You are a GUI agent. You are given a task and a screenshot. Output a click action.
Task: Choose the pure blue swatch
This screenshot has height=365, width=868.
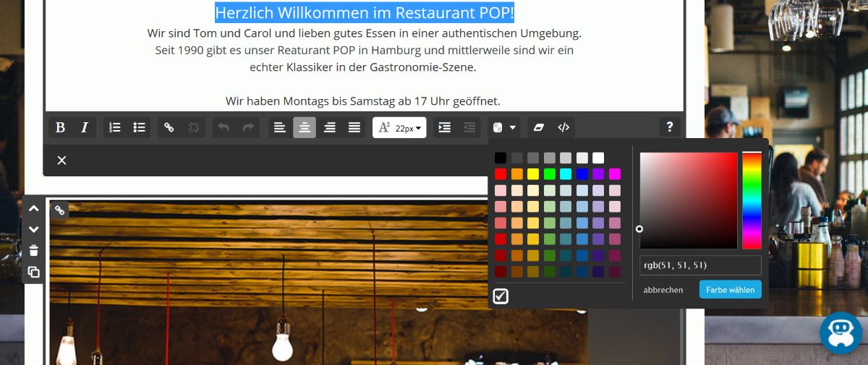tap(582, 174)
